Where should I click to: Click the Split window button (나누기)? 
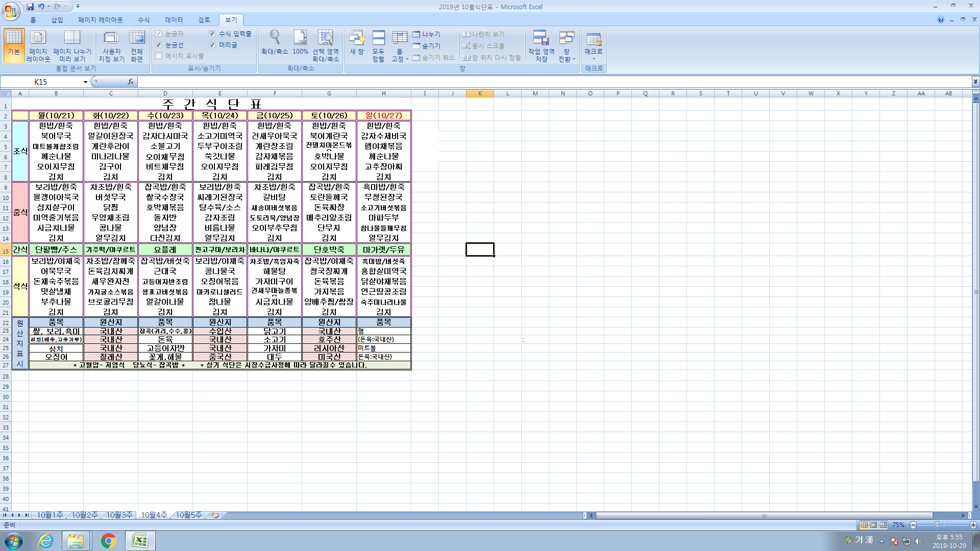[426, 34]
